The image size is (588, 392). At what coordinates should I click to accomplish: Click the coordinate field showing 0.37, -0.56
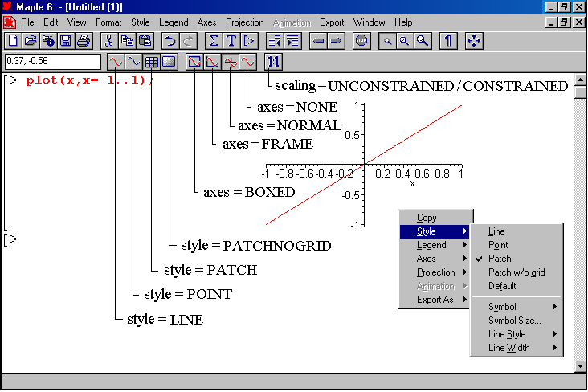[53, 62]
